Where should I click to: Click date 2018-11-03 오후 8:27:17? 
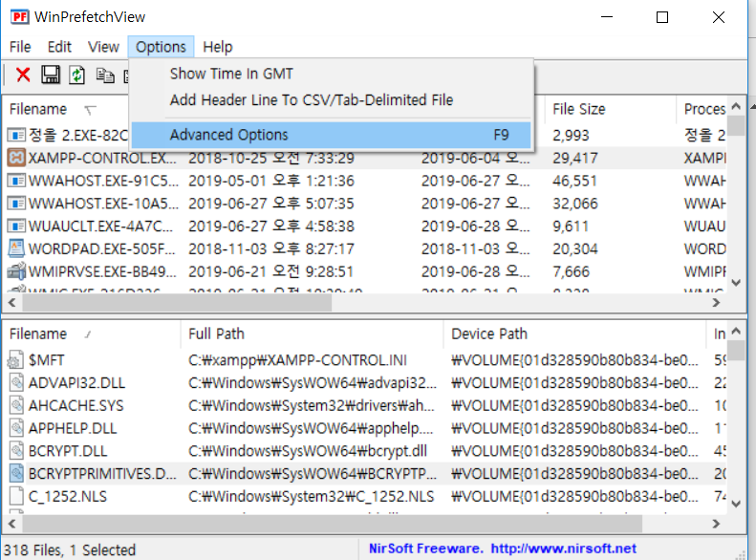(271, 248)
